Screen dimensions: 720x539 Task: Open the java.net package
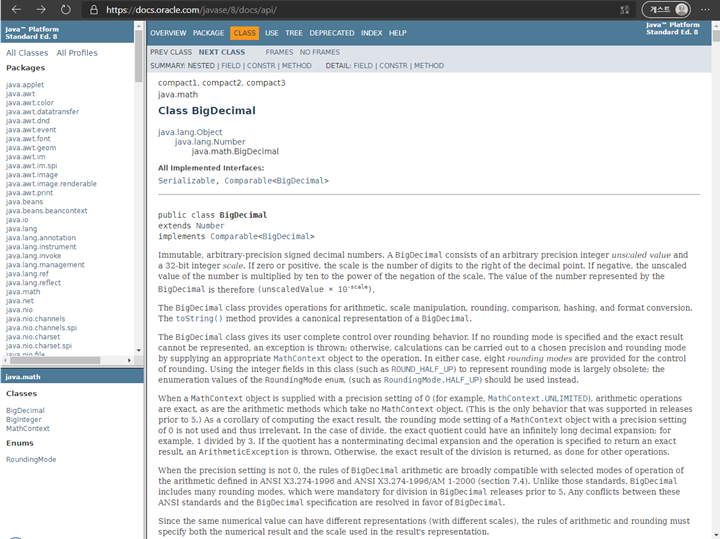coord(20,301)
